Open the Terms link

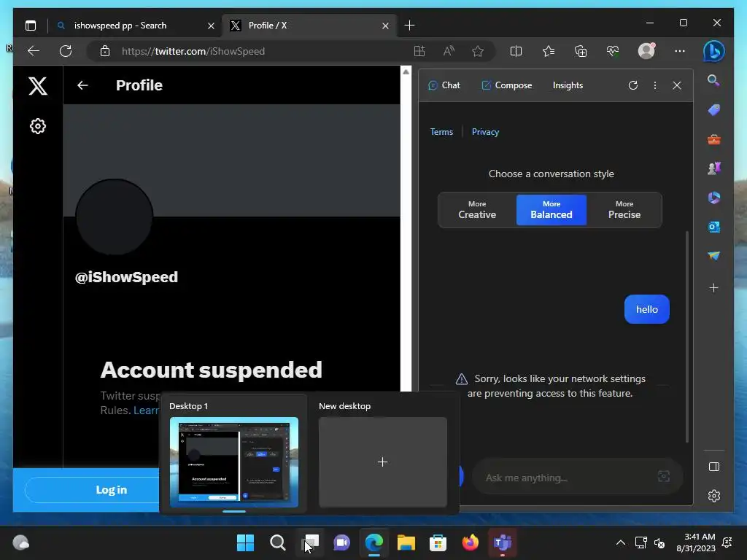[x=441, y=132]
